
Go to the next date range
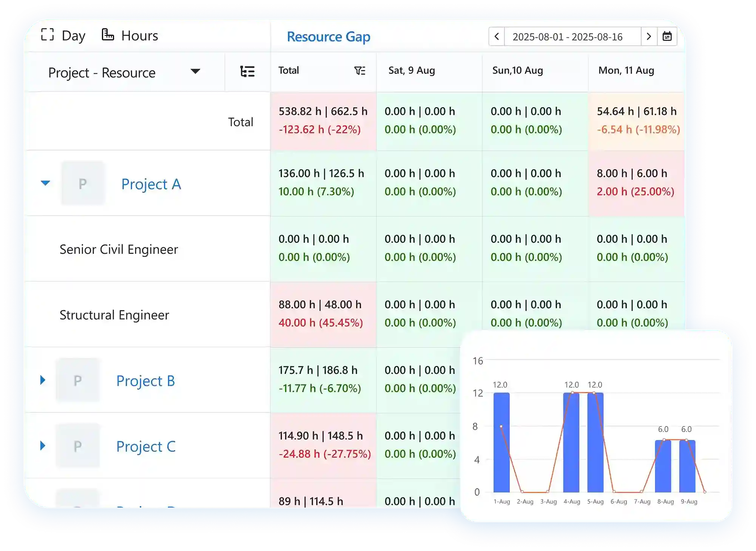(x=649, y=37)
